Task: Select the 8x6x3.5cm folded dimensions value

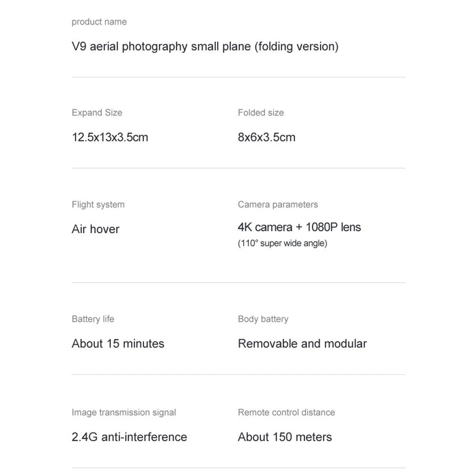Action: [x=267, y=138]
